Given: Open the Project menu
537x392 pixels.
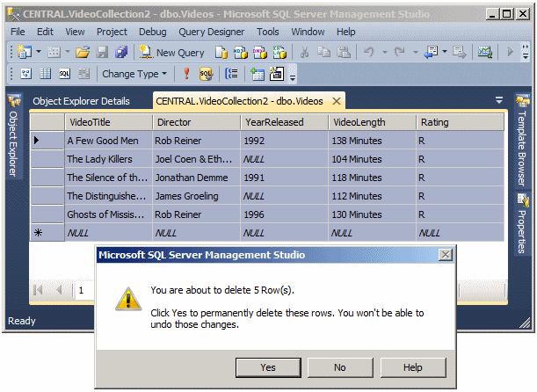Looking at the screenshot, I should tap(112, 32).
